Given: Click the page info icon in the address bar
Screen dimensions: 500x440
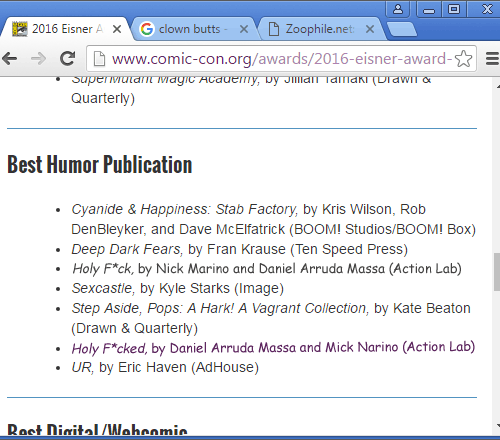Looking at the screenshot, I should pos(99,59).
